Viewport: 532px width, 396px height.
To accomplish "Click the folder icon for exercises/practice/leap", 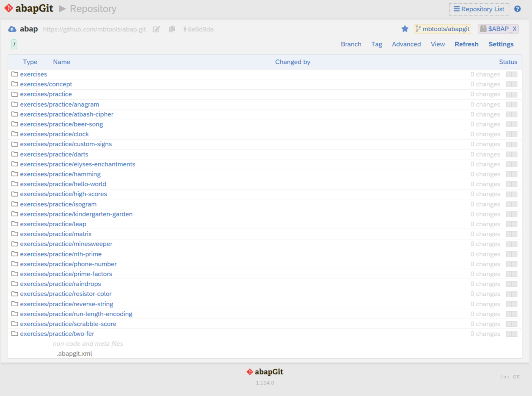I will [x=15, y=224].
